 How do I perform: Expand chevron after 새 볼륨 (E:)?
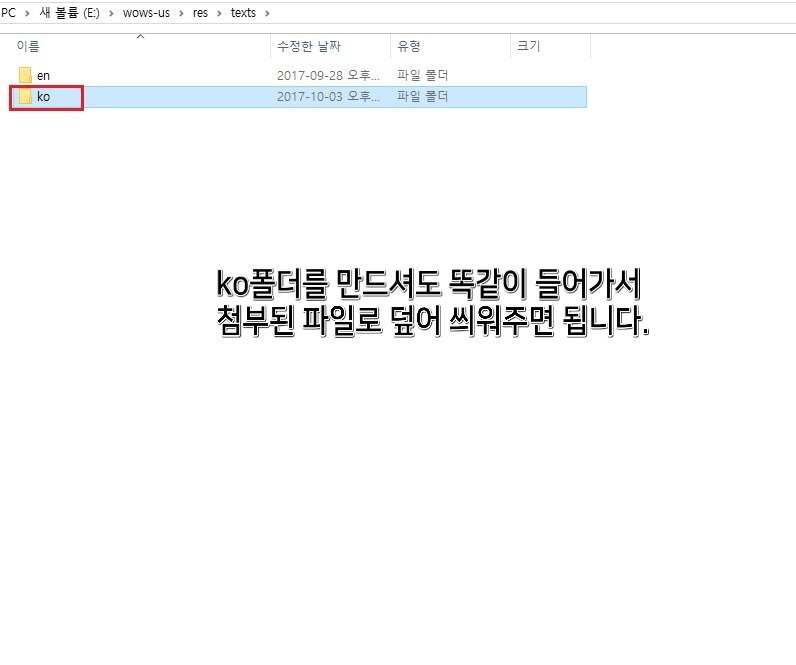point(111,14)
